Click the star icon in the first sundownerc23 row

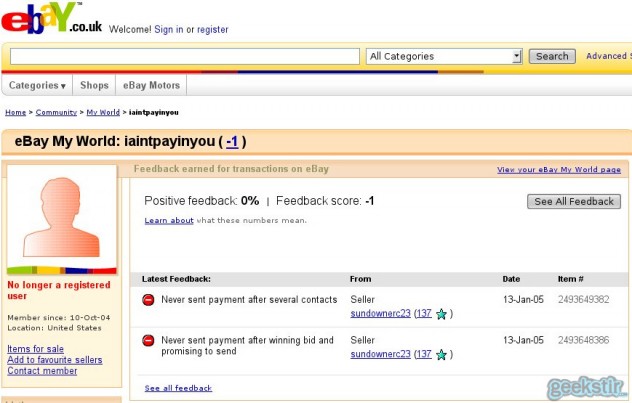pos(441,314)
